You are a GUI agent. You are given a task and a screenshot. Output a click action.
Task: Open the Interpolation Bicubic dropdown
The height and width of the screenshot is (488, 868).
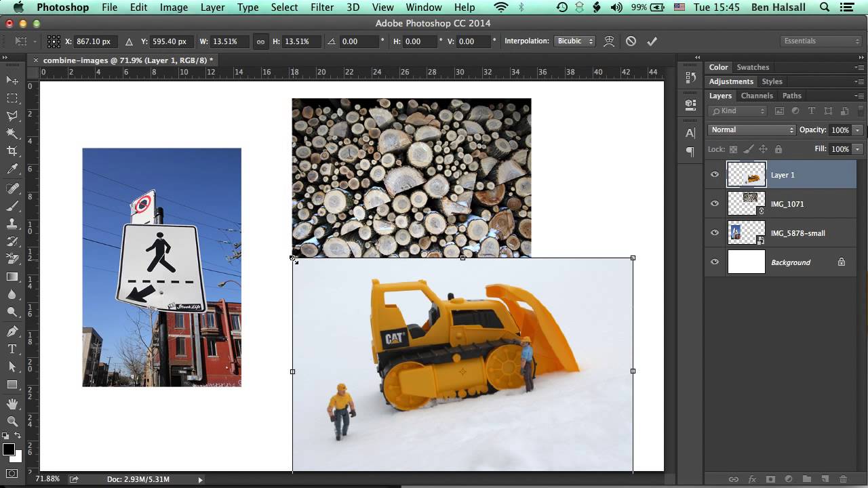click(x=574, y=41)
